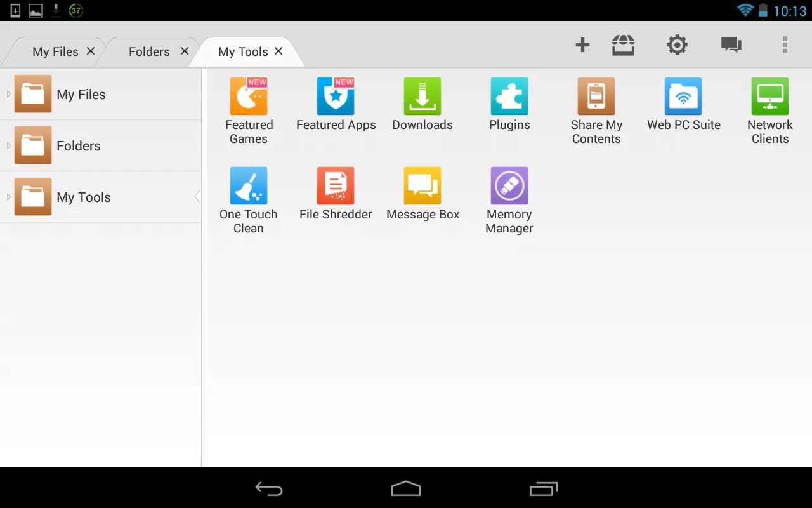
Task: Expand the Folders entry in sidebar
Action: coord(9,145)
